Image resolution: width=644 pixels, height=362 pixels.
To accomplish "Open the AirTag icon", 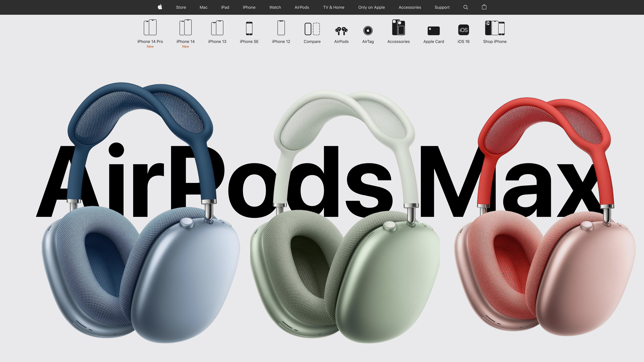I will point(368,31).
